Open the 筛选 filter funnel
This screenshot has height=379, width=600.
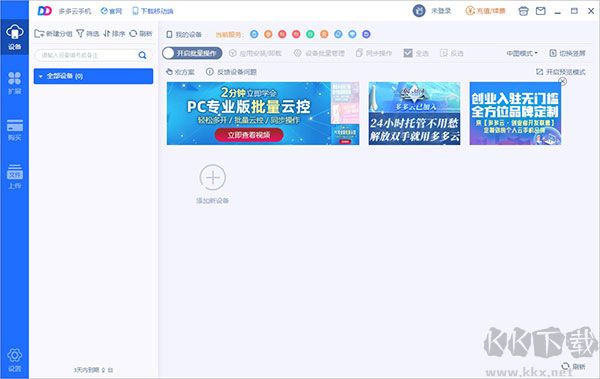[88, 34]
